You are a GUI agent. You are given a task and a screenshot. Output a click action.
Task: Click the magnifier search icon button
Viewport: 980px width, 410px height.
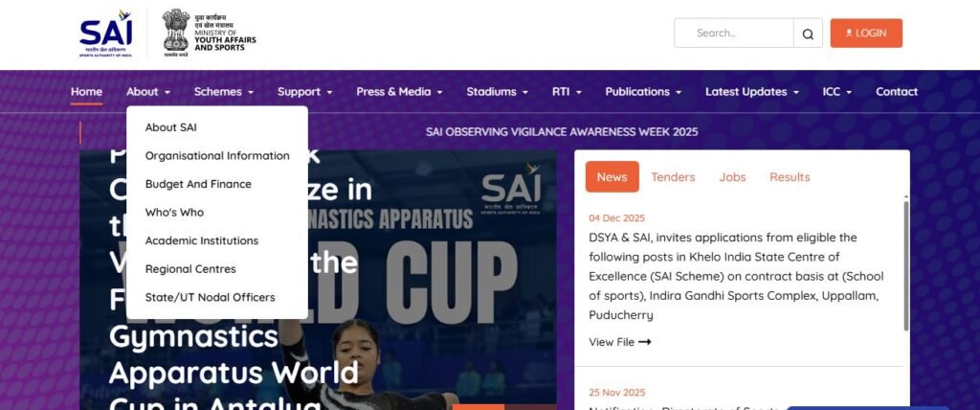coord(808,34)
